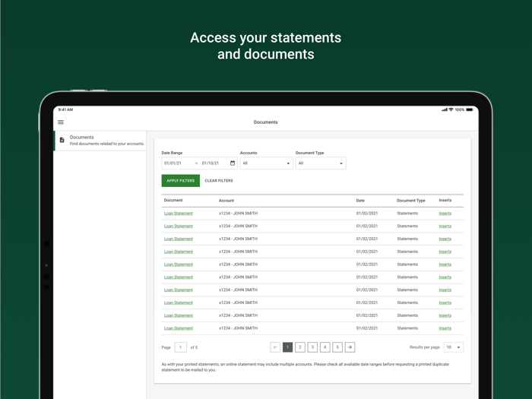
Task: Click the start date 01/01/21 field
Action: [173, 163]
